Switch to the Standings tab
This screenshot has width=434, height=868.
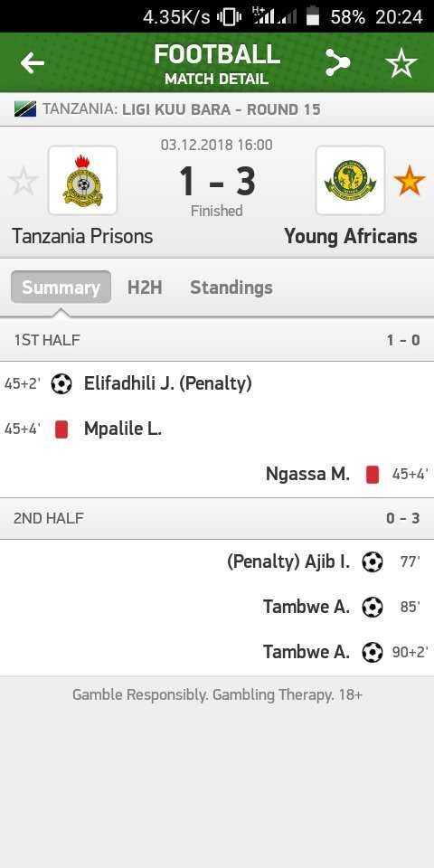coord(231,288)
